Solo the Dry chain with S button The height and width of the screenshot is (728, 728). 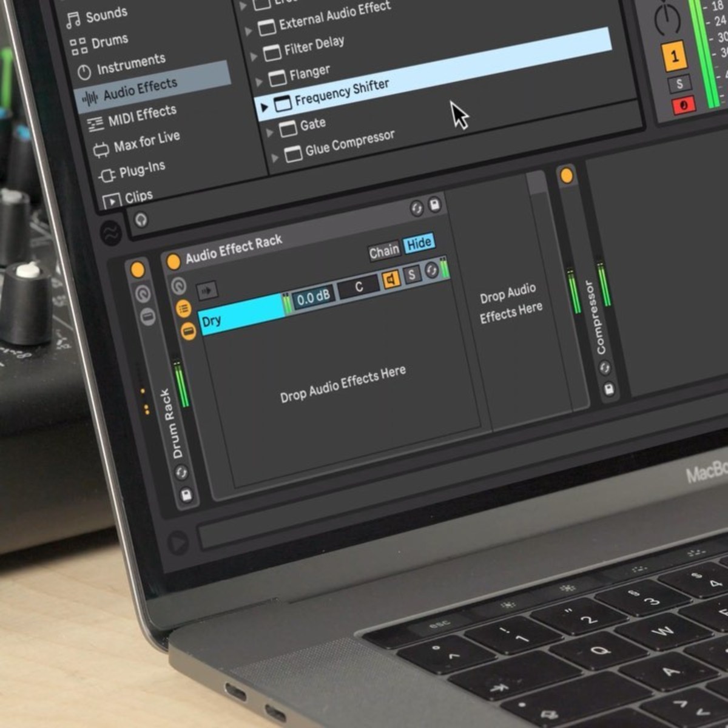pos(412,275)
